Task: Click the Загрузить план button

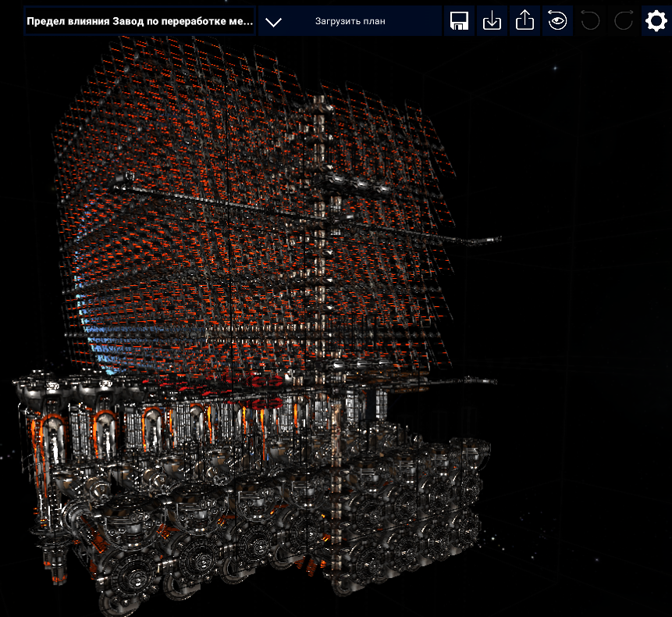Action: pyautogui.click(x=350, y=21)
